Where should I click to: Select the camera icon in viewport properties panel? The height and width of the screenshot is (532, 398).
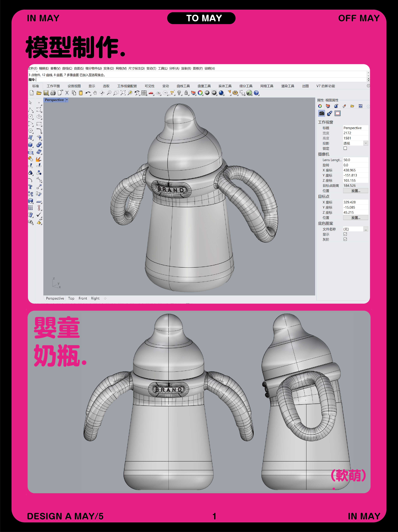pyautogui.click(x=322, y=113)
